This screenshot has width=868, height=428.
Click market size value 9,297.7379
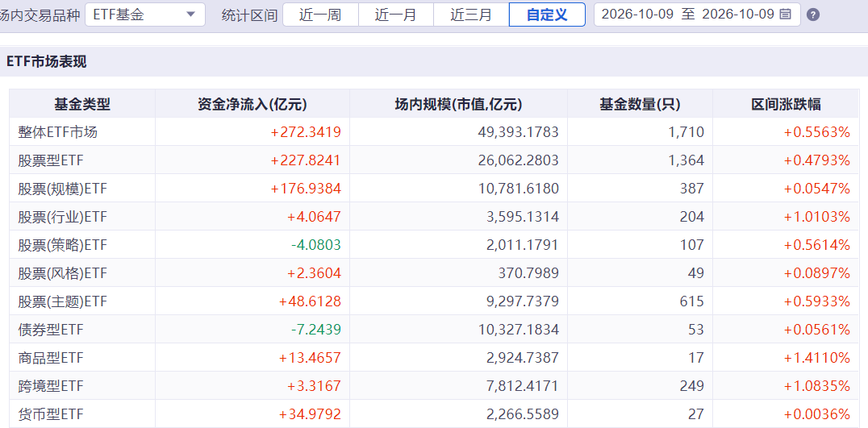pyautogui.click(x=523, y=301)
